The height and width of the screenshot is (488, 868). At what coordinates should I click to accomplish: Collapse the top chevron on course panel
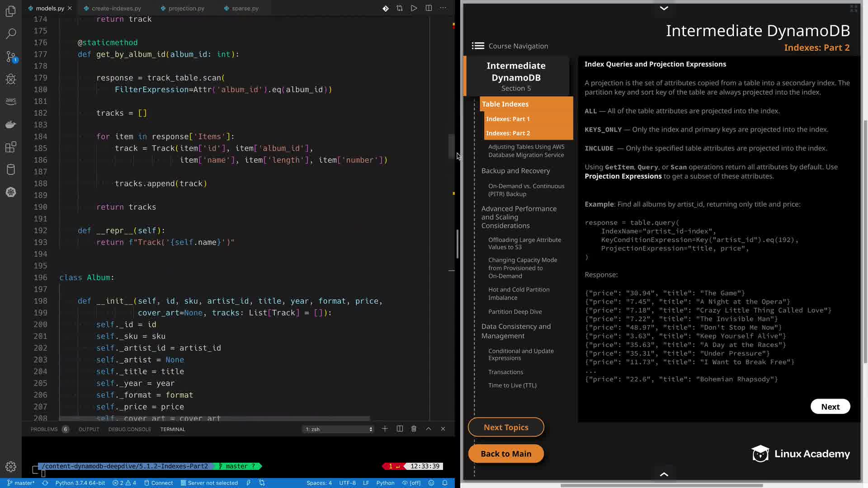664,8
